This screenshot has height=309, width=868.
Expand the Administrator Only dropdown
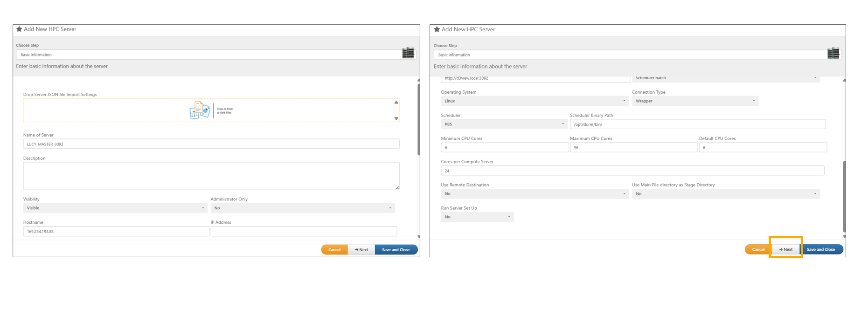302,208
